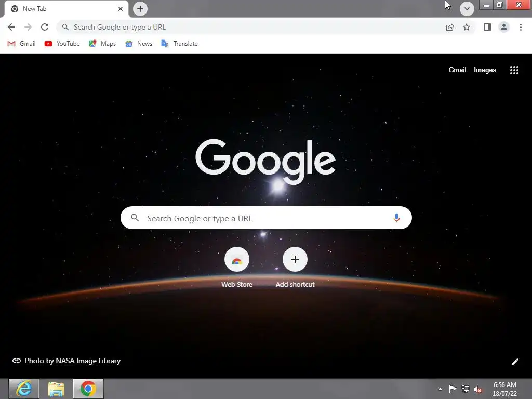Click the forward navigation arrow
This screenshot has width=532, height=399.
[x=28, y=27]
